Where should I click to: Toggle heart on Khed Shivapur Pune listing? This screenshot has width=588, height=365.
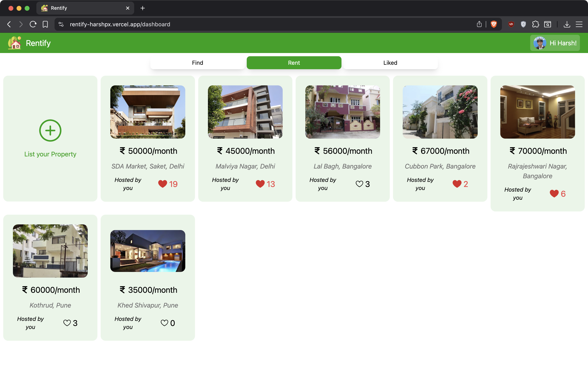[x=164, y=323]
